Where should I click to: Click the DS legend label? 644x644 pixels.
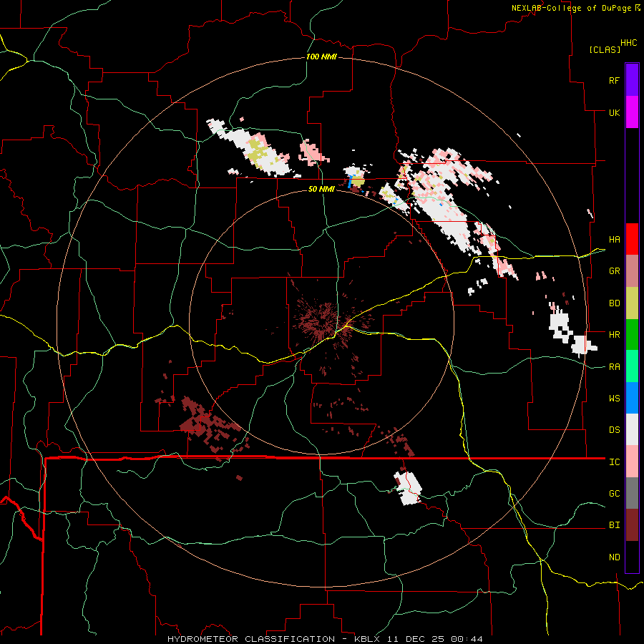[615, 430]
